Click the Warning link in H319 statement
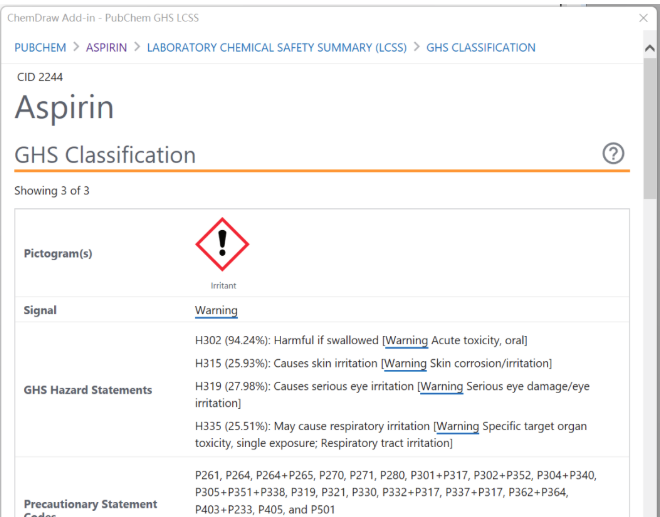The height and width of the screenshot is (517, 660). [442, 386]
